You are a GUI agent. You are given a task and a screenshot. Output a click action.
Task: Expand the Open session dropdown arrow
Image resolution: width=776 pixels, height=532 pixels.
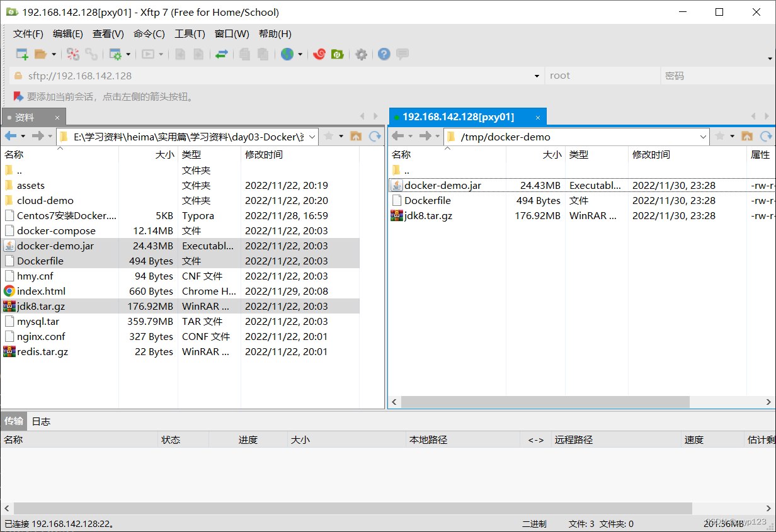54,54
